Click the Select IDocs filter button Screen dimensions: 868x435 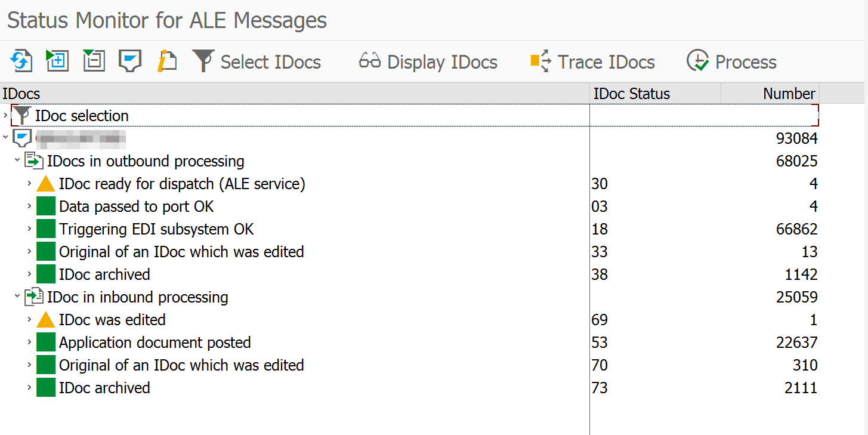pyautogui.click(x=257, y=62)
